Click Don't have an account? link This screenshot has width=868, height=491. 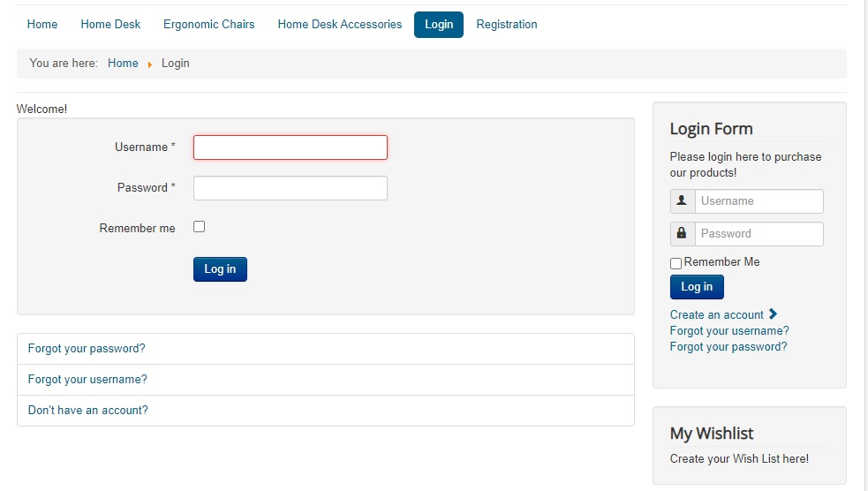(88, 411)
